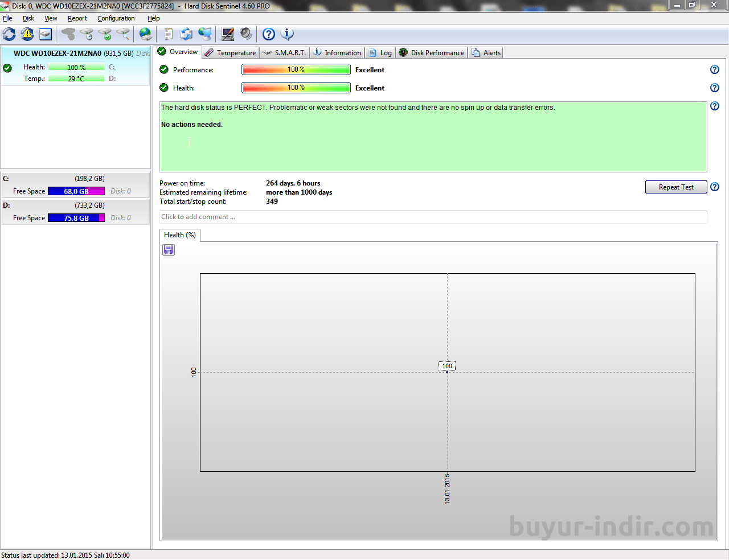Open the Disk Performance tab
This screenshot has height=560, width=729.
click(x=432, y=52)
